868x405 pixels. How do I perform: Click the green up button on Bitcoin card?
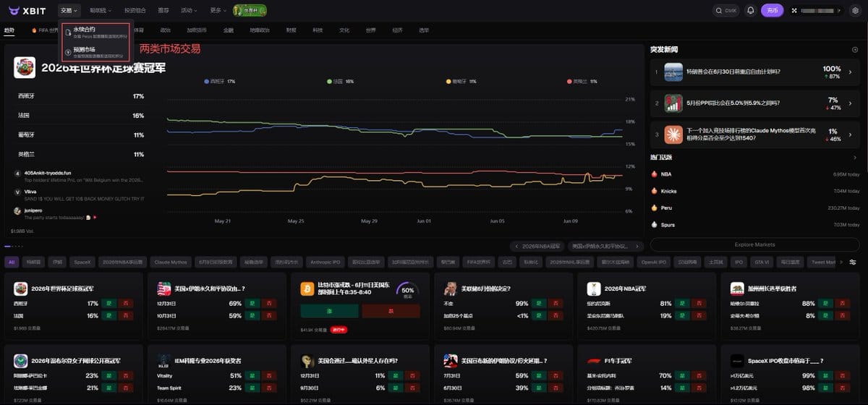pyautogui.click(x=329, y=311)
